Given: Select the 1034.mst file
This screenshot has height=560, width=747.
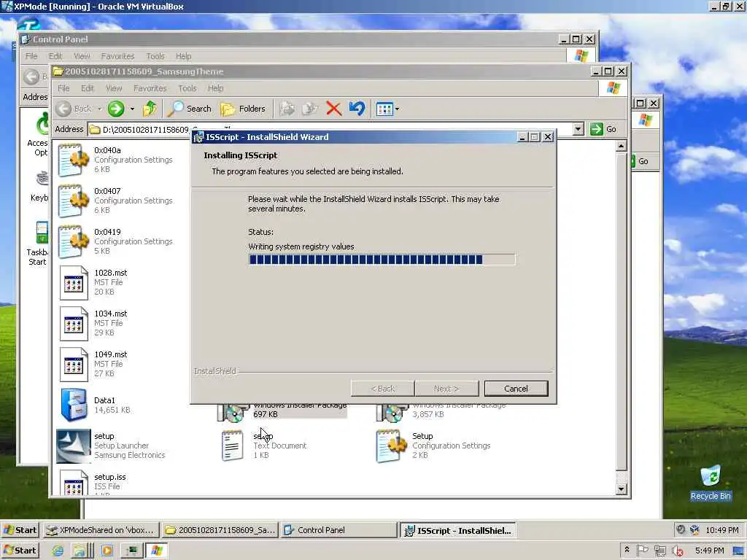Looking at the screenshot, I should click(94, 323).
